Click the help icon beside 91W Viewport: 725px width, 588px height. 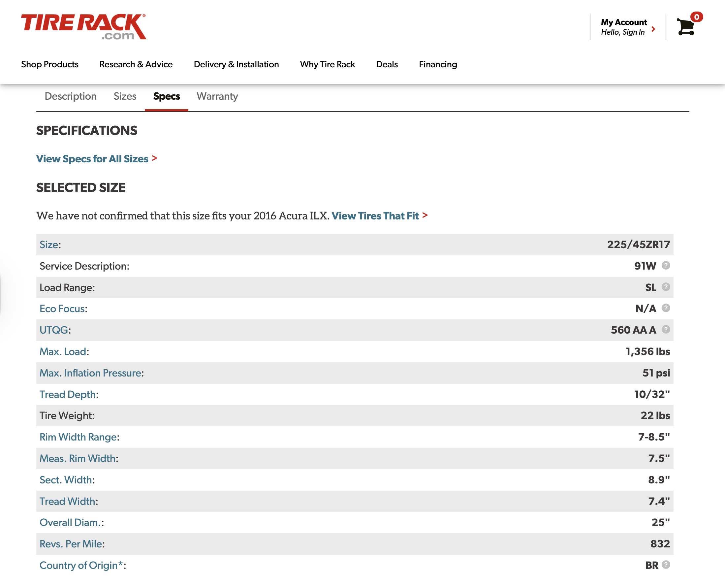coord(665,266)
